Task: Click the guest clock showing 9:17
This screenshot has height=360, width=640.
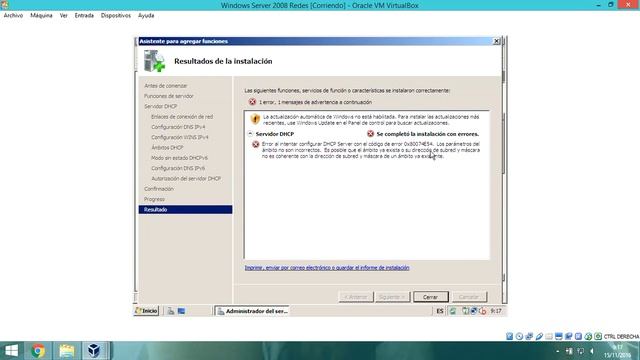Action: click(x=496, y=311)
